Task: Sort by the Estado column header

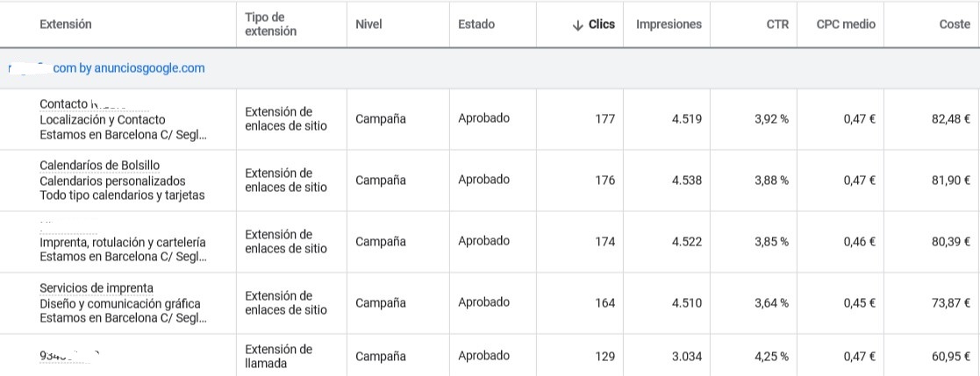Action: point(476,25)
